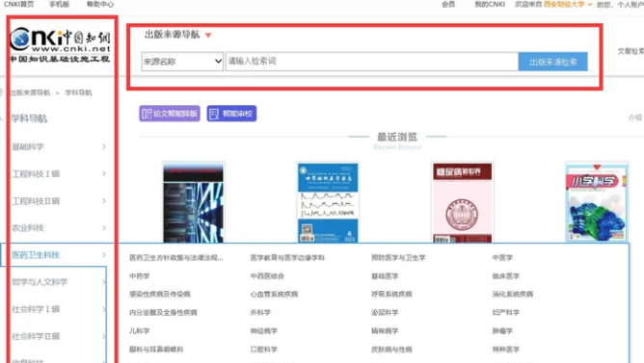
Task: Select 皮肤病与性病 subcategory
Action: pos(391,350)
